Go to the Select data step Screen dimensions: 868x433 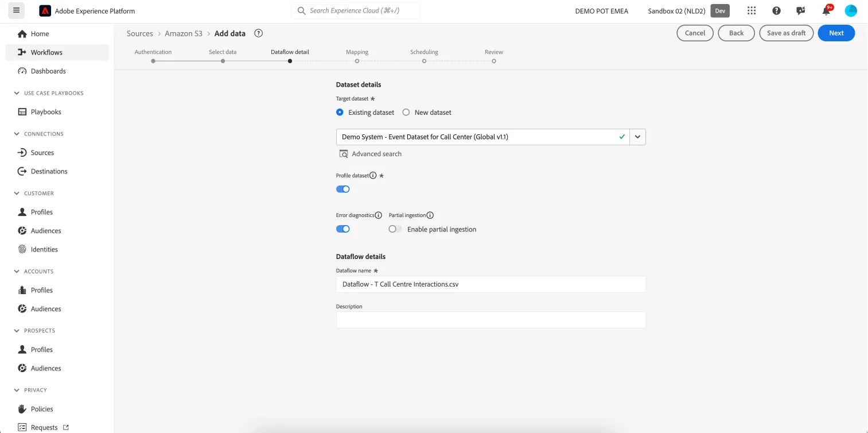tap(223, 56)
